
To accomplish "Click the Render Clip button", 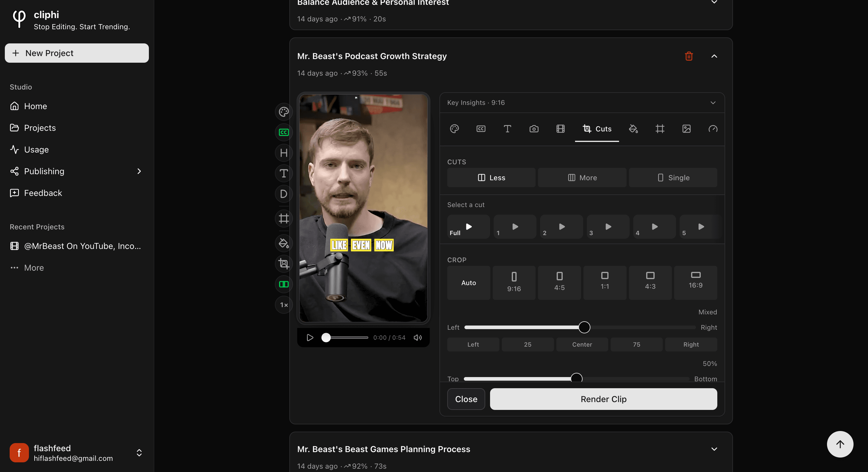I will pos(603,399).
